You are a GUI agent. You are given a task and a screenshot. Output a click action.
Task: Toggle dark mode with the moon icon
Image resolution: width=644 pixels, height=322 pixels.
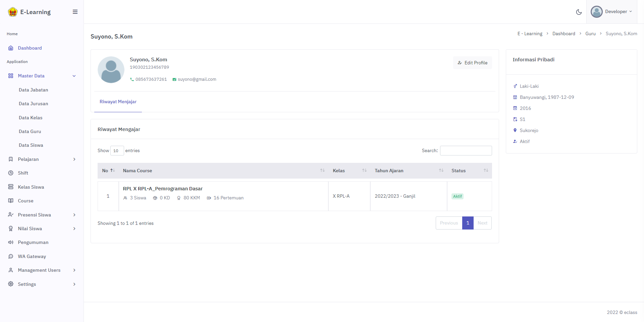579,12
